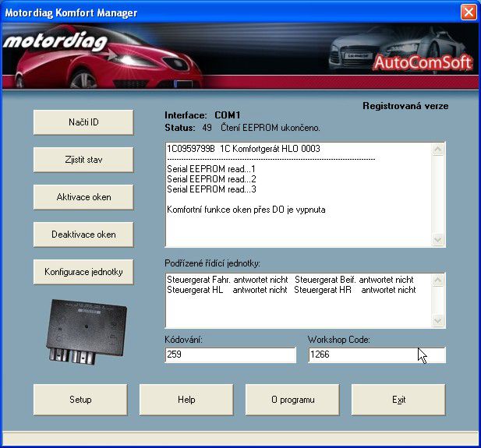The image size is (481, 448).
Task: Click the Deaktivace oken button
Action: 83,235
